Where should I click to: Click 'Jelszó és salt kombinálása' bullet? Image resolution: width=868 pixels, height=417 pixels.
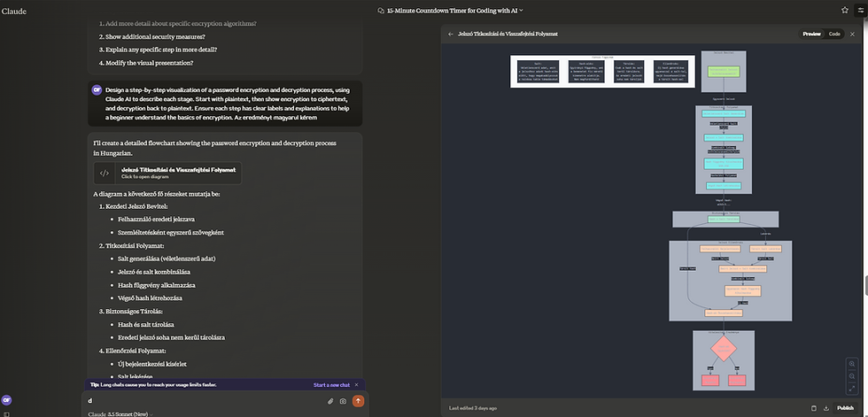pos(154,272)
